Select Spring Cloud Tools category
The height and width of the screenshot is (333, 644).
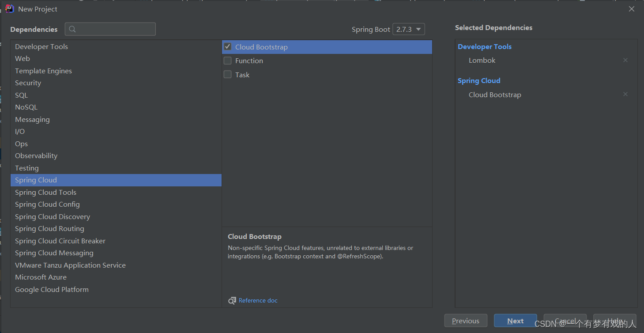point(116,192)
